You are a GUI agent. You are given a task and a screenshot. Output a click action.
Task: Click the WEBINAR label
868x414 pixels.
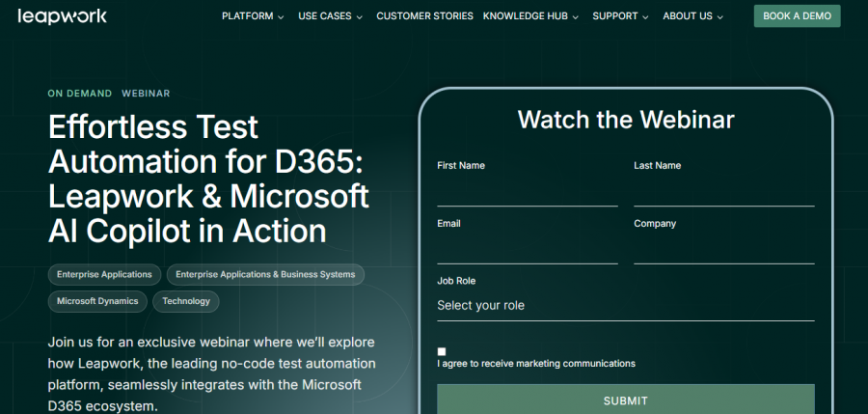coord(147,94)
